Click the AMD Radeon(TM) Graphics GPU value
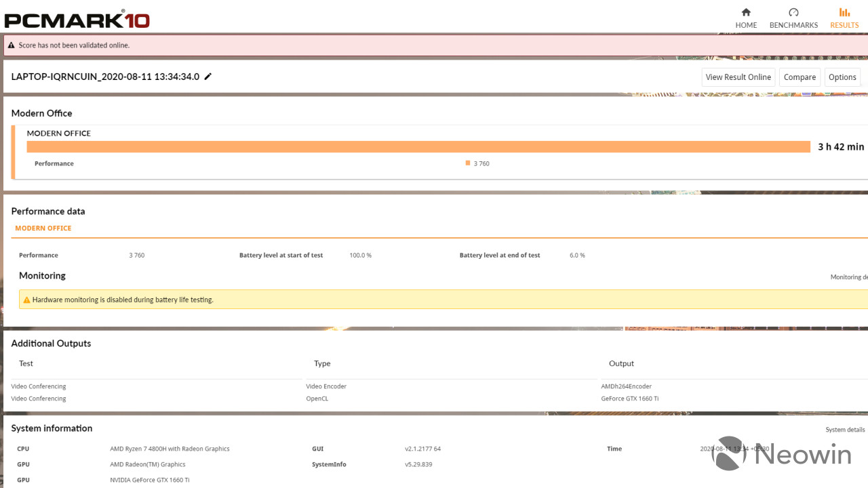Screen dimensions: 868x488 [148, 464]
